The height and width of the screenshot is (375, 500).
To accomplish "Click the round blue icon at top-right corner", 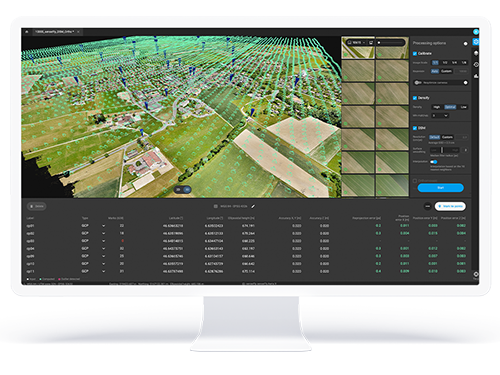I will (x=476, y=32).
